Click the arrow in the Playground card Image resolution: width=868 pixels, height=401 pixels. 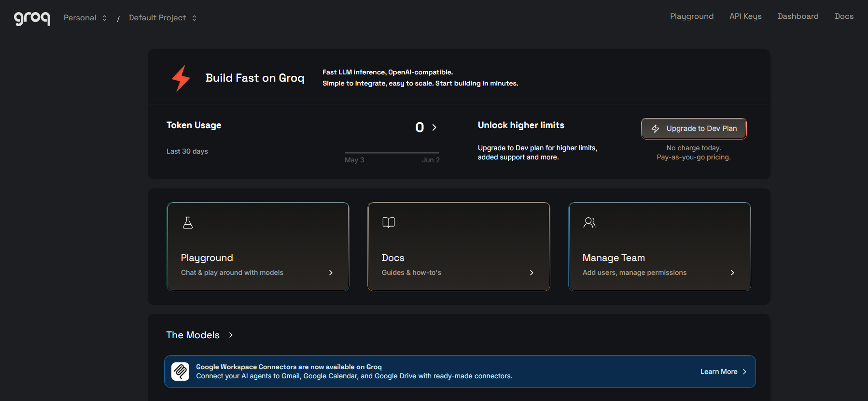point(331,272)
